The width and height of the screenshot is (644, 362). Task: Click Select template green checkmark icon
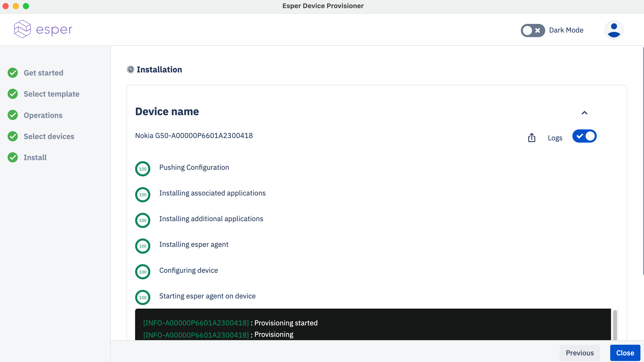point(13,94)
